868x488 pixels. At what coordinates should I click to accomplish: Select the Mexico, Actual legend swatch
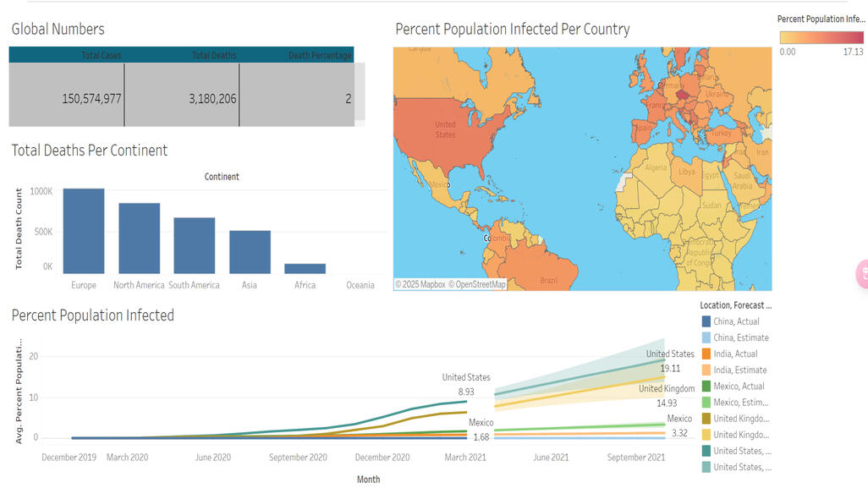(706, 387)
